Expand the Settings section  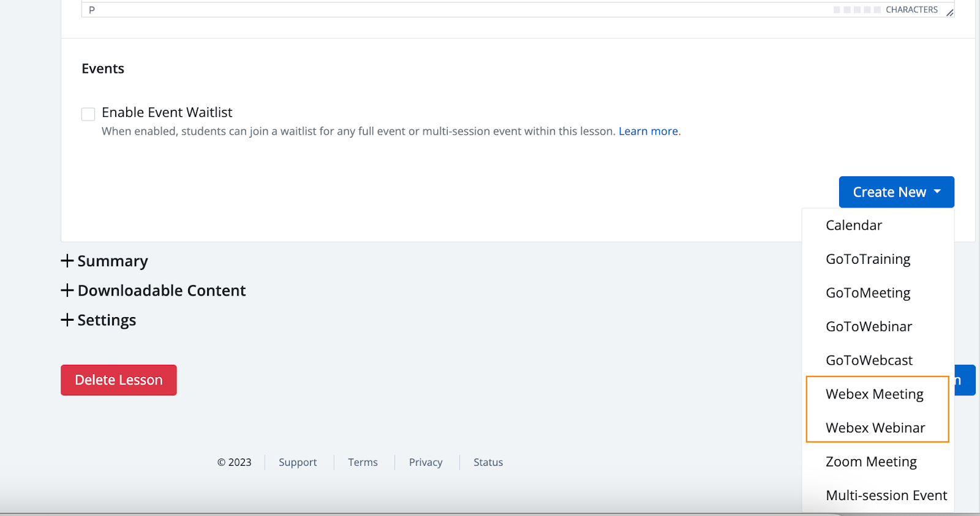[x=99, y=320]
